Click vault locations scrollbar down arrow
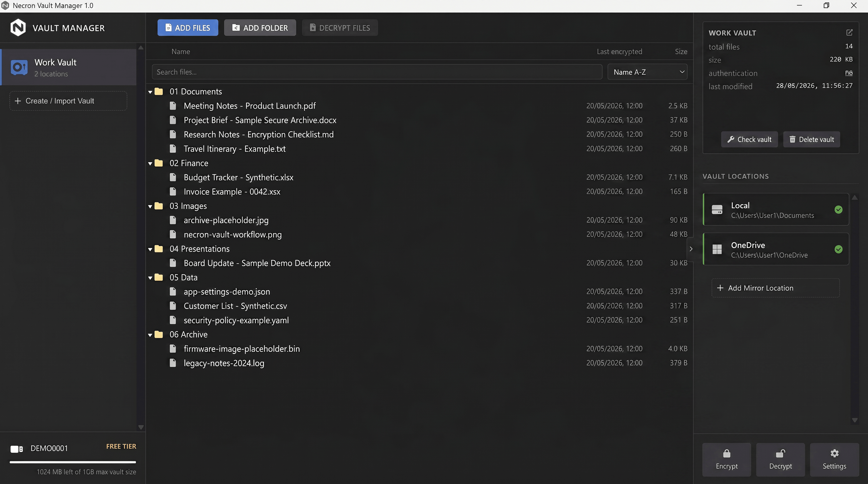Screen dimensions: 868x484 pos(854,420)
